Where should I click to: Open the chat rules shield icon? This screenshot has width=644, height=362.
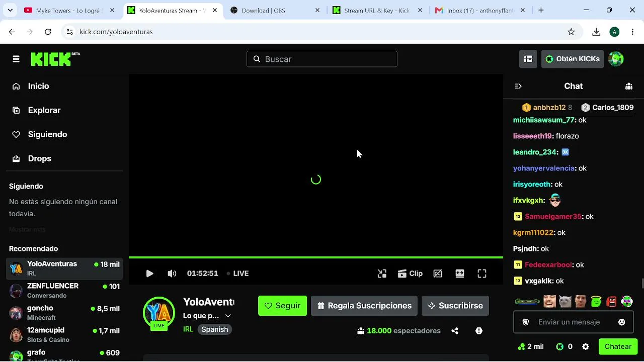click(526, 322)
